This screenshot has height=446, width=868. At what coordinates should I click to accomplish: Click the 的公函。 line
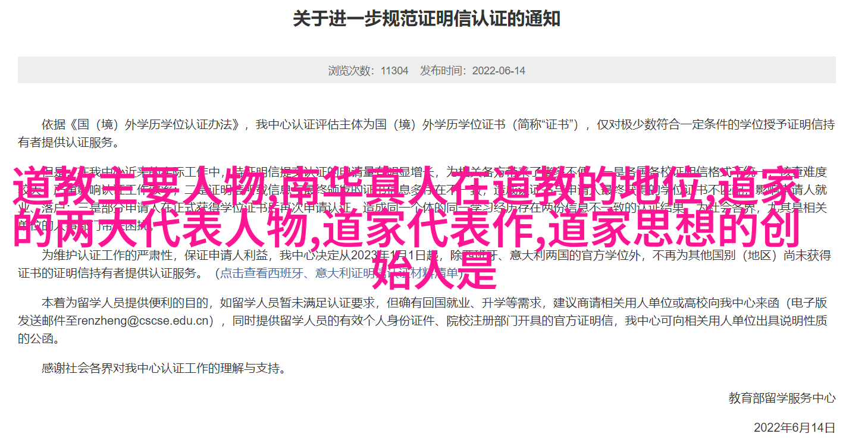(x=39, y=339)
